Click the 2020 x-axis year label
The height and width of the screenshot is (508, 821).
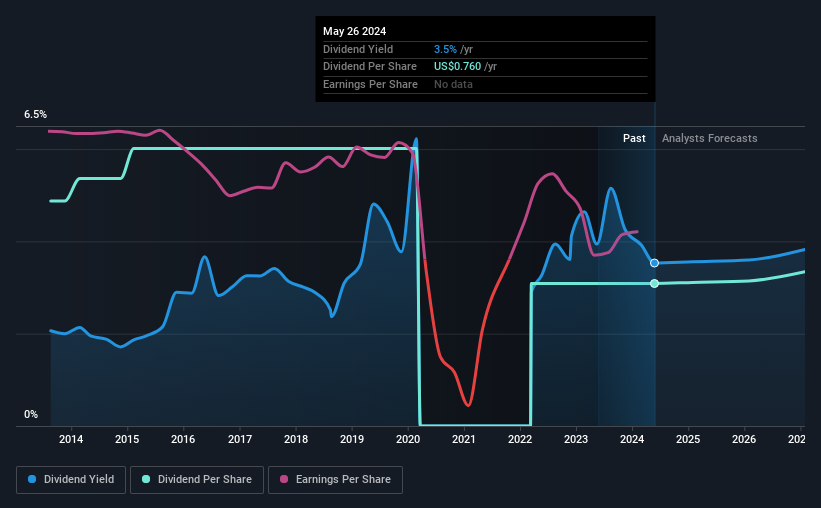click(x=408, y=439)
